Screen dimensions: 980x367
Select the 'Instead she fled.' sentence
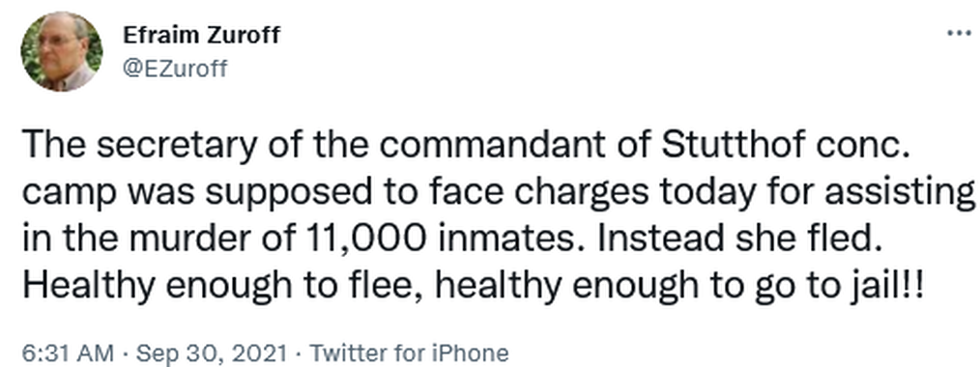[740, 240]
